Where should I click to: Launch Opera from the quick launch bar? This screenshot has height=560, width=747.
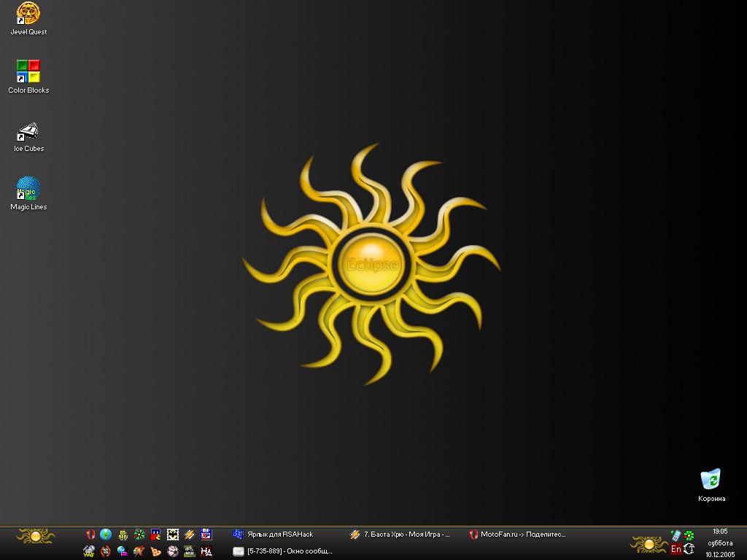[x=90, y=534]
